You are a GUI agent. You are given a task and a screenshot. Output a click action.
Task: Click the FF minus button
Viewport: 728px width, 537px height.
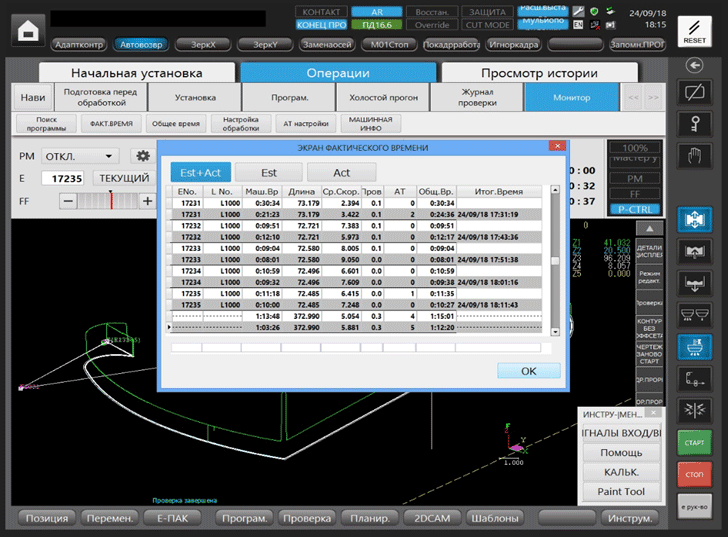click(68, 201)
